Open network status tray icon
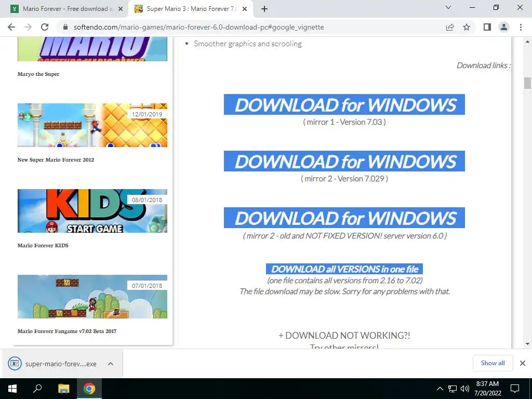Viewport: 532px width, 399px height. tap(453, 389)
